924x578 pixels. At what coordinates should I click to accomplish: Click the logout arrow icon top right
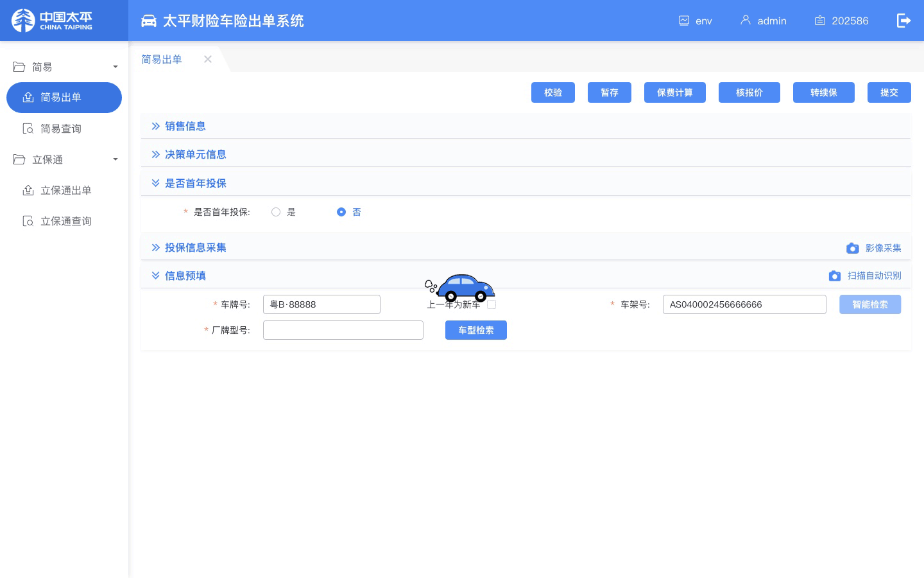[x=905, y=21]
